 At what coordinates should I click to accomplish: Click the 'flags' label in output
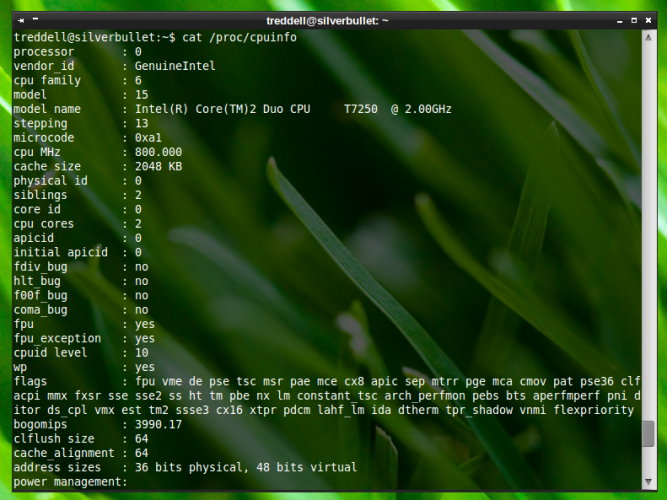point(31,381)
